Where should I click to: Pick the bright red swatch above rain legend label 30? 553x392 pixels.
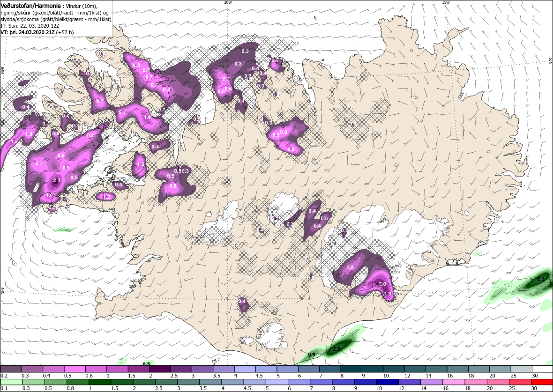tap(541, 382)
